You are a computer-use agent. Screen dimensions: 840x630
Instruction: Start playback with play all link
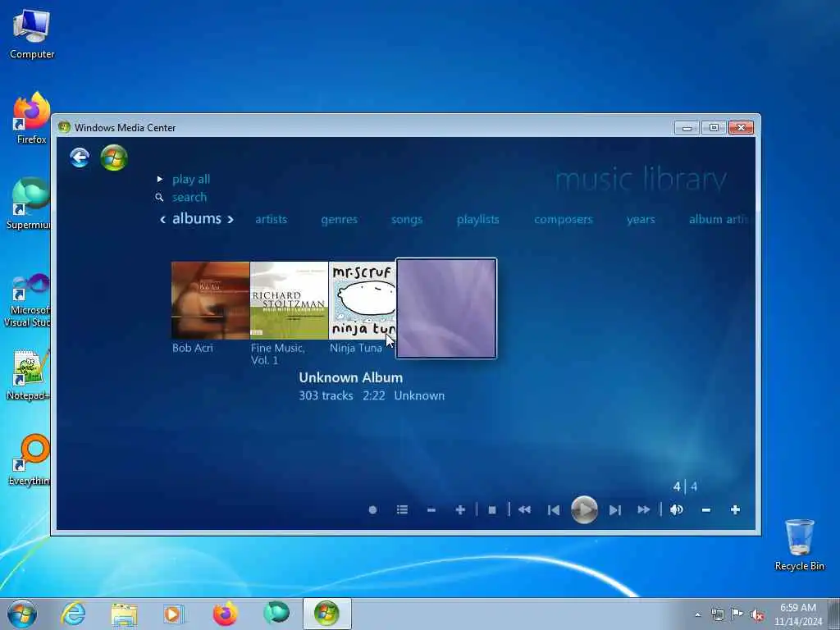tap(190, 179)
